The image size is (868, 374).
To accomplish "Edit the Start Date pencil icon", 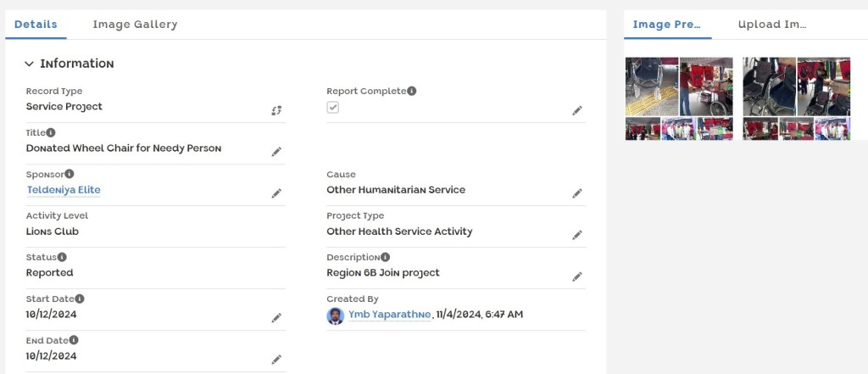I will [x=276, y=318].
